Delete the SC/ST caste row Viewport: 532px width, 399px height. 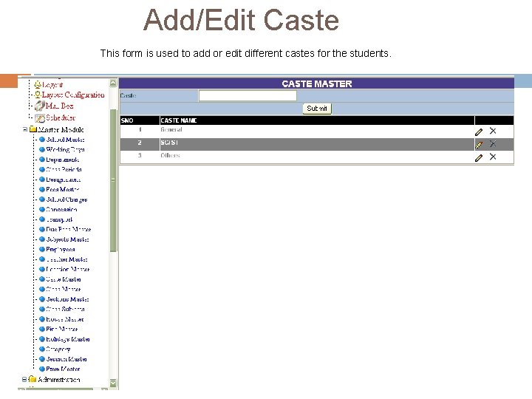pyautogui.click(x=493, y=143)
